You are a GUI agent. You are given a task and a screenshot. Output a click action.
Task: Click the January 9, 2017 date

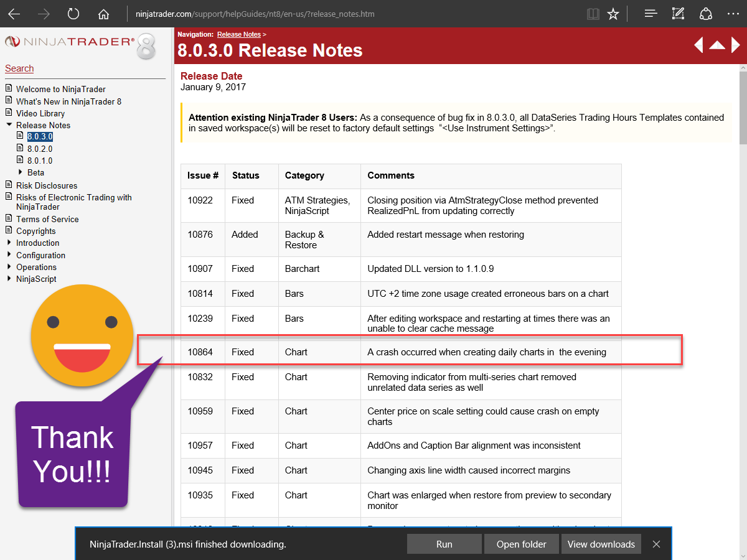[x=213, y=87]
